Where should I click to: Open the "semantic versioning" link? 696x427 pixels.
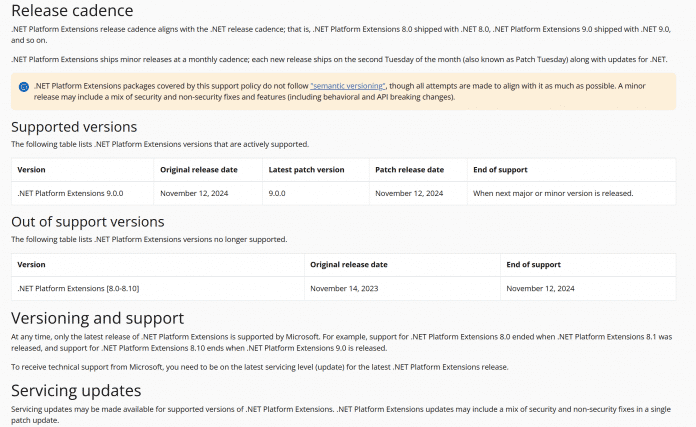click(x=348, y=86)
